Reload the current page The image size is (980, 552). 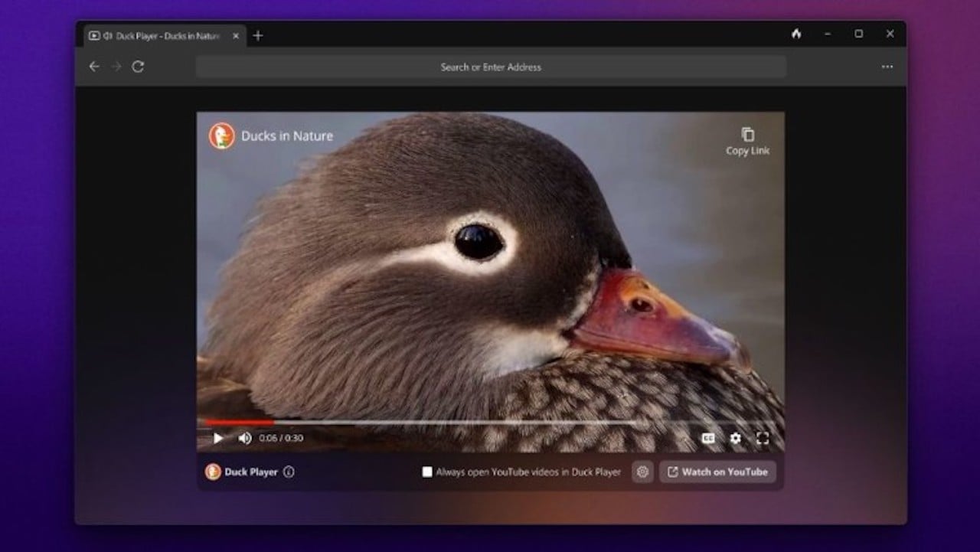coord(137,67)
